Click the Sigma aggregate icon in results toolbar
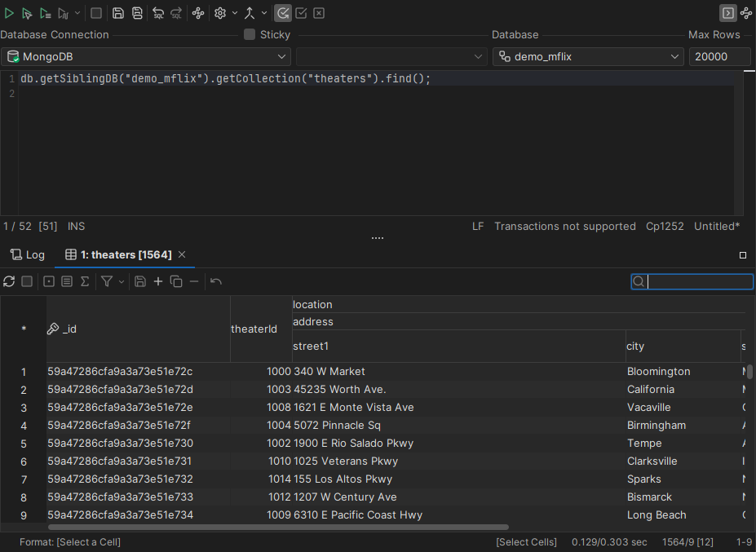The image size is (756, 552). (x=85, y=281)
